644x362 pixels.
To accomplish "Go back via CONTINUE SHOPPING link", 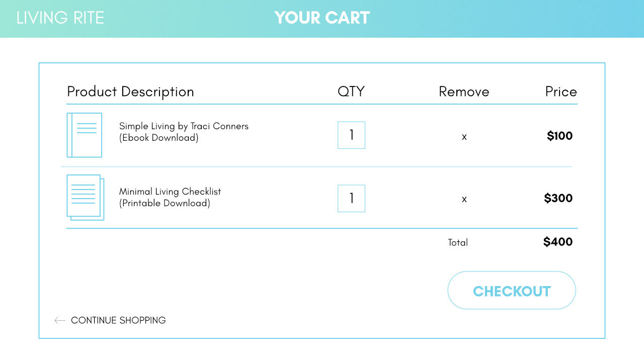I will (118, 320).
